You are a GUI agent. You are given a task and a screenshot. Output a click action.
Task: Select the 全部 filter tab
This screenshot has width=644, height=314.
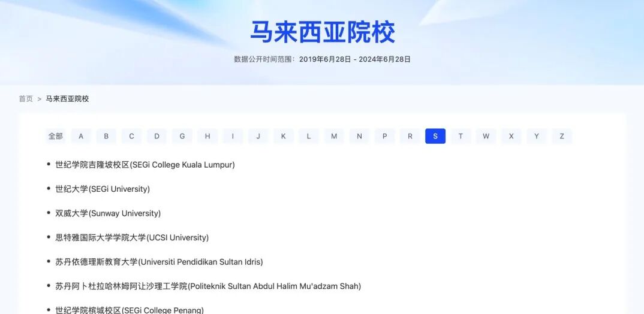click(x=56, y=137)
